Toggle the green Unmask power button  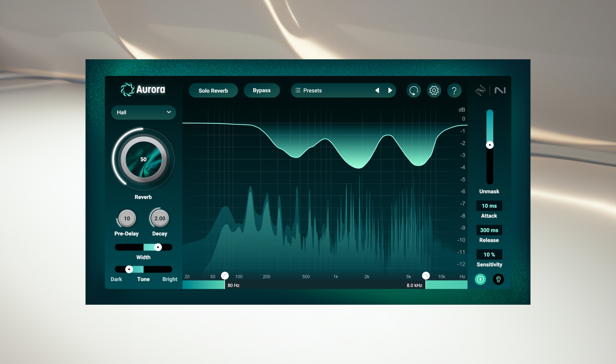pos(480,279)
